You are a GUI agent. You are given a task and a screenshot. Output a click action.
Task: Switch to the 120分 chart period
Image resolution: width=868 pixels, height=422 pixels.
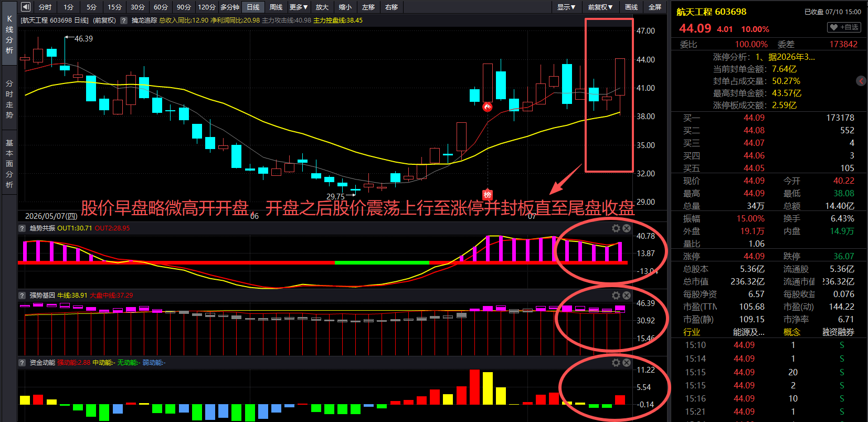pyautogui.click(x=207, y=7)
